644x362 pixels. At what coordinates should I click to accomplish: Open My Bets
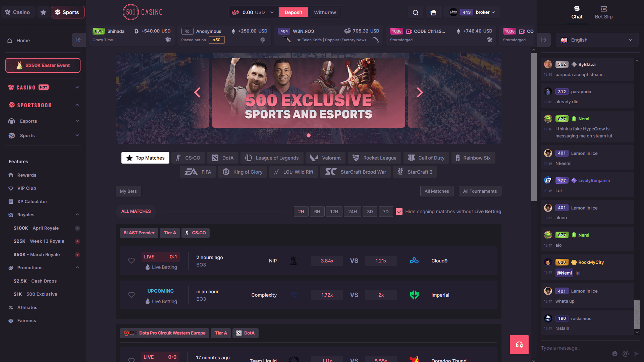click(128, 191)
